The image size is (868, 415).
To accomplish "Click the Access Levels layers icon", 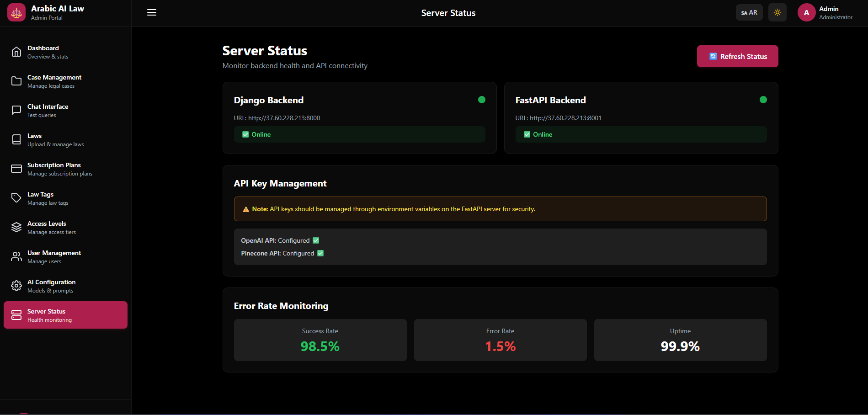I will (x=16, y=227).
